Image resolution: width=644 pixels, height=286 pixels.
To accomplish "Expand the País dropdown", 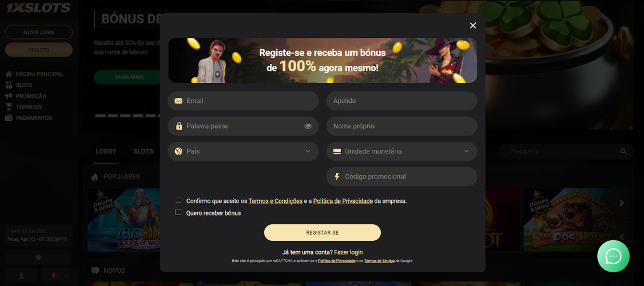I will coord(243,151).
